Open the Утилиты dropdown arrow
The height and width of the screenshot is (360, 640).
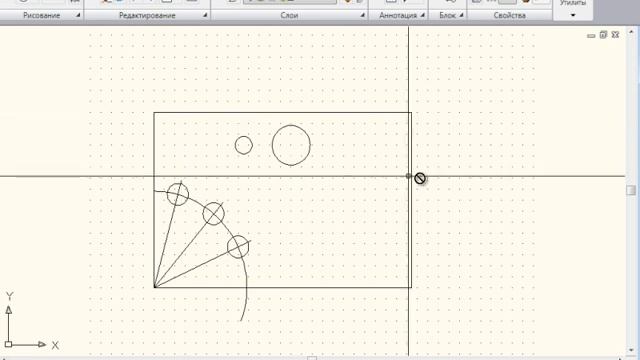click(573, 16)
